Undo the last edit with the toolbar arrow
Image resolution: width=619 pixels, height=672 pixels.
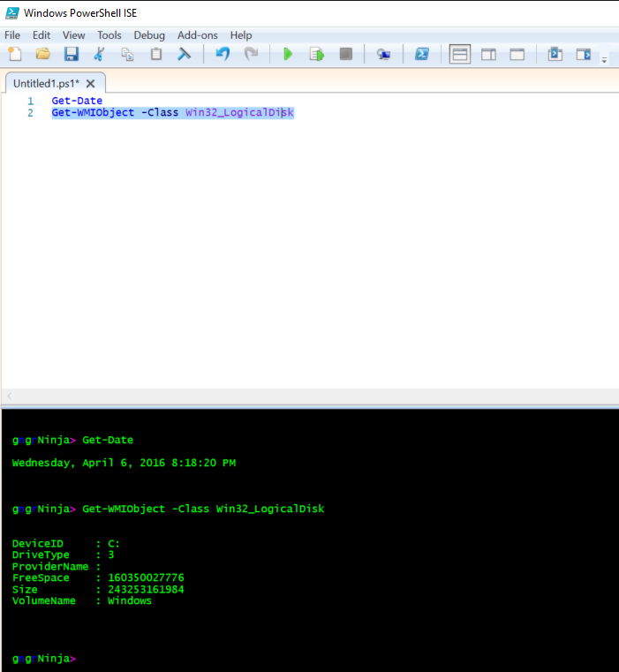pos(223,55)
